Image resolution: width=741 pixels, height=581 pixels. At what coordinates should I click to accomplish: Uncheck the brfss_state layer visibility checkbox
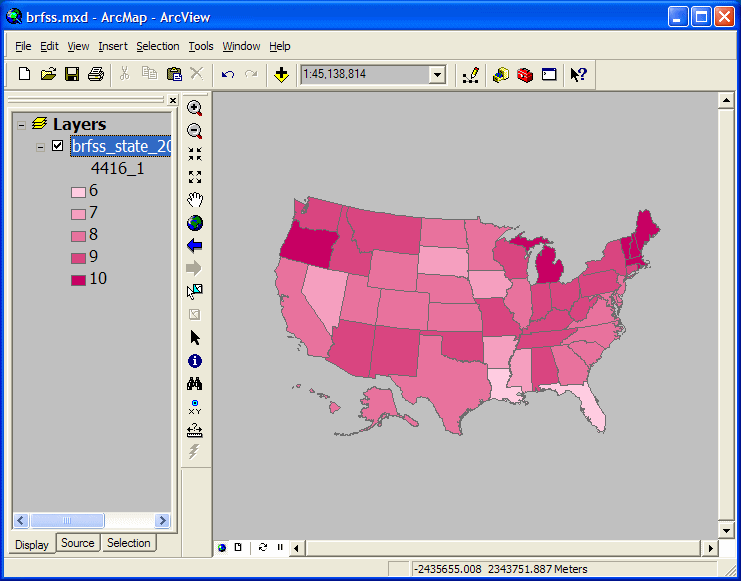pos(58,146)
